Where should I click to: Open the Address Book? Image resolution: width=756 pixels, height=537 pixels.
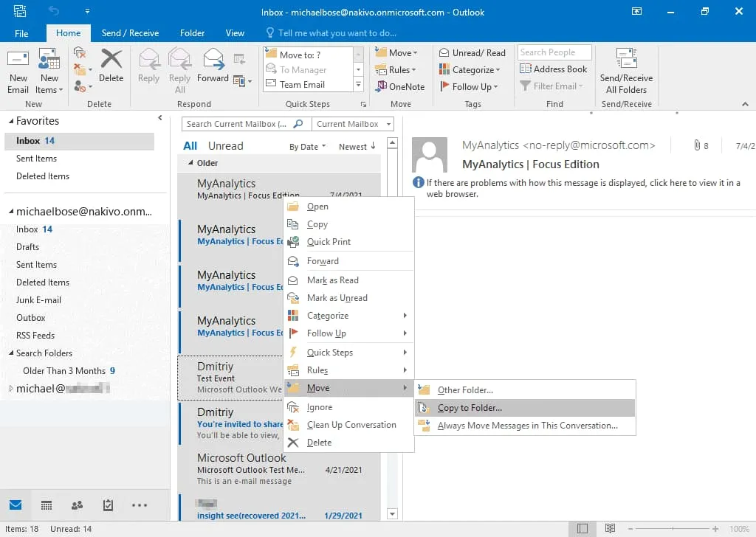point(554,69)
